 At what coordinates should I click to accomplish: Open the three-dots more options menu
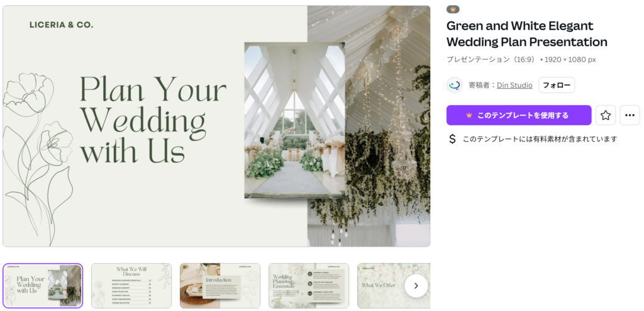630,115
